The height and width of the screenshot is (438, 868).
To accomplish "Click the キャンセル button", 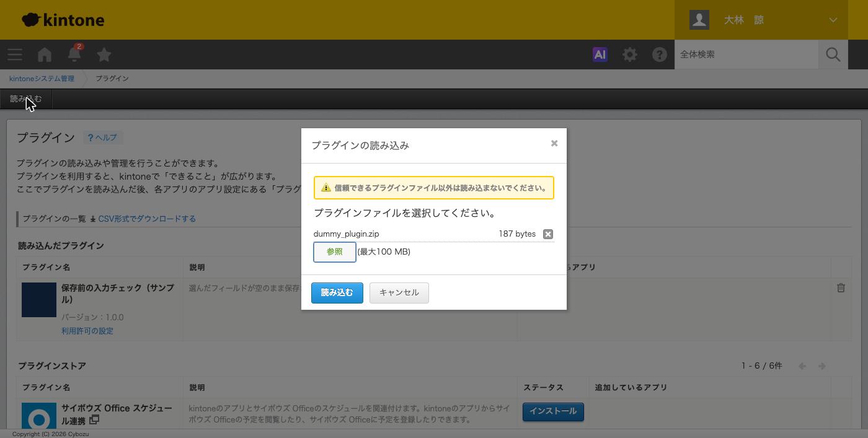I will point(399,292).
